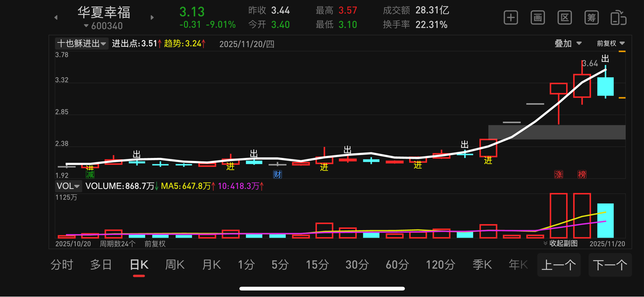This screenshot has height=297, width=644.
Task: Open the 十也稣进出 indicator dropdown
Action: tap(81, 44)
